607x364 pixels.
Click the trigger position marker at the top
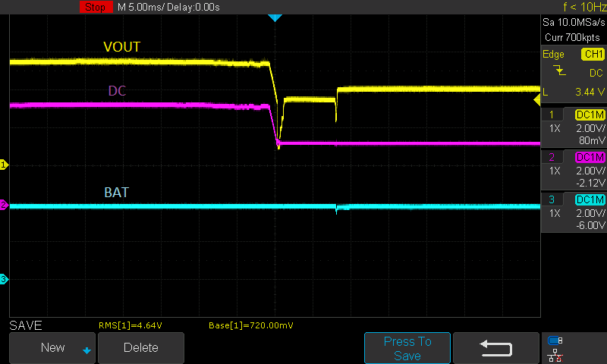275,17
